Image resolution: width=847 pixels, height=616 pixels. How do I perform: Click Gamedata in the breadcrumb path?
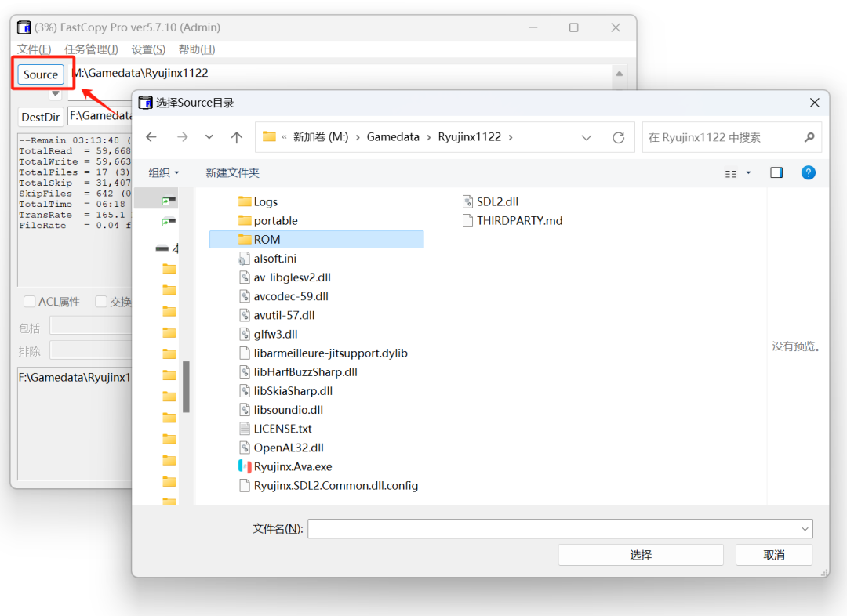[393, 137]
